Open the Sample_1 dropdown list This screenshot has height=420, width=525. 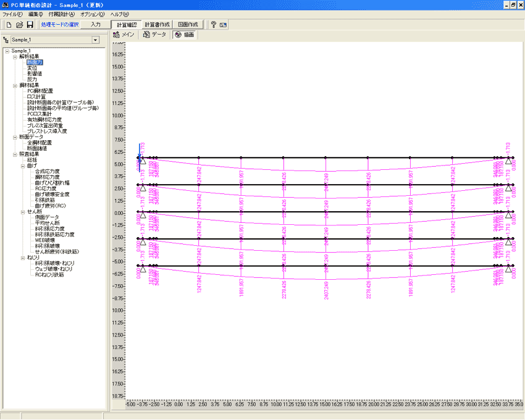pos(95,40)
